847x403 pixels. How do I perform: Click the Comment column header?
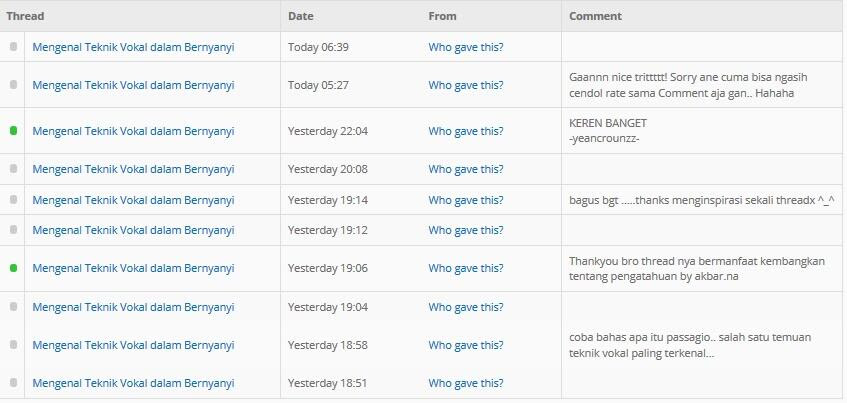pos(595,16)
